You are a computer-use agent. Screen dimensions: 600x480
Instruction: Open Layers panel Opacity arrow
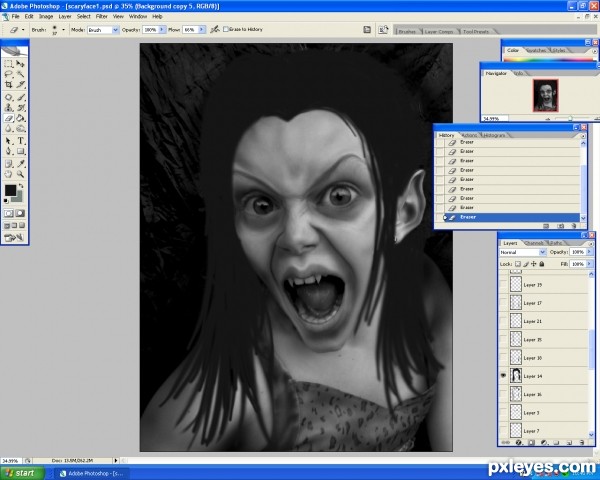click(589, 252)
